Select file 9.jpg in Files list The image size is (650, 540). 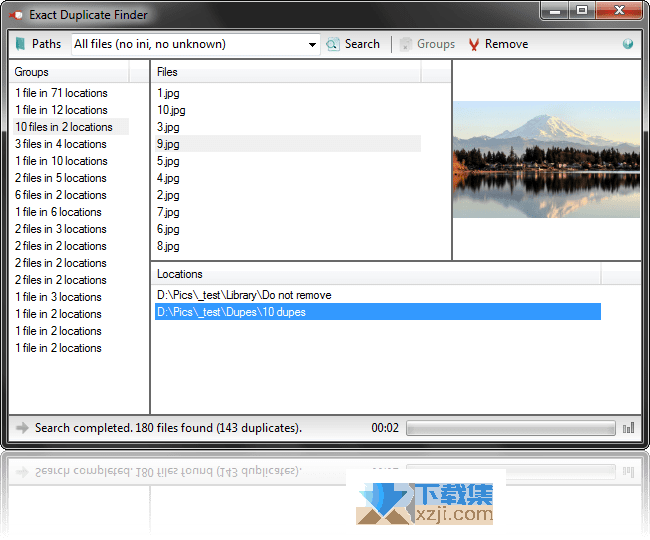tap(168, 144)
